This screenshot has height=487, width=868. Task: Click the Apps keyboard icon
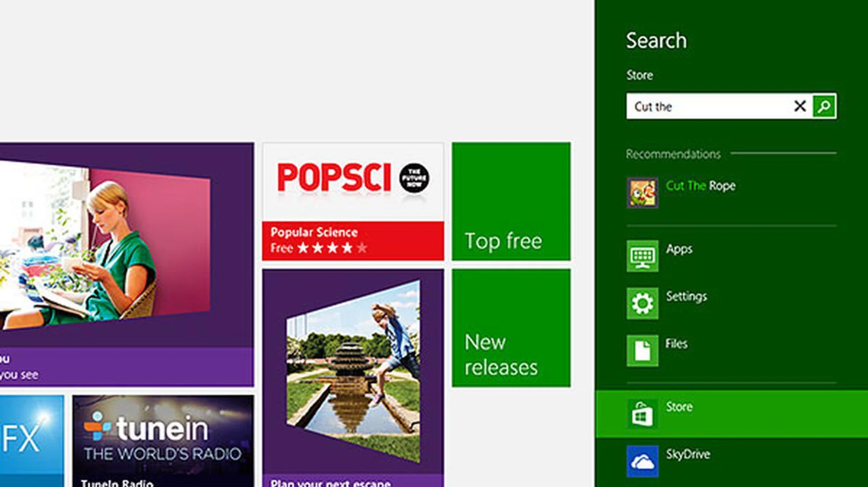[x=642, y=256]
